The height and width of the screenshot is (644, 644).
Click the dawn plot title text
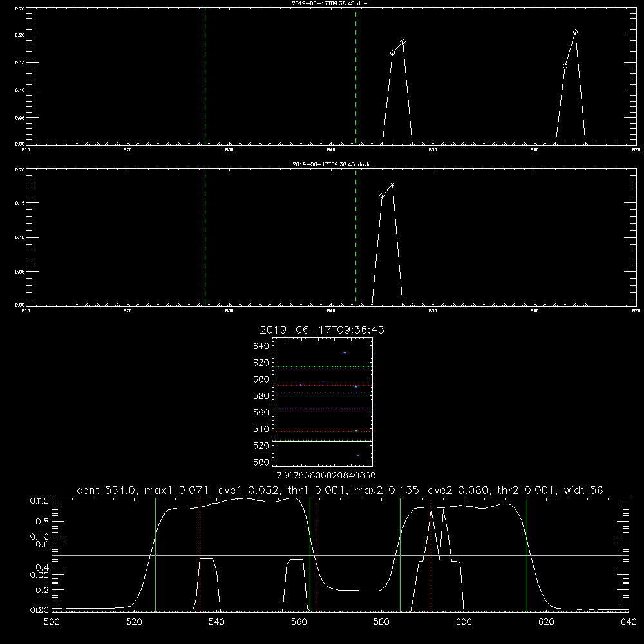pyautogui.click(x=331, y=3)
